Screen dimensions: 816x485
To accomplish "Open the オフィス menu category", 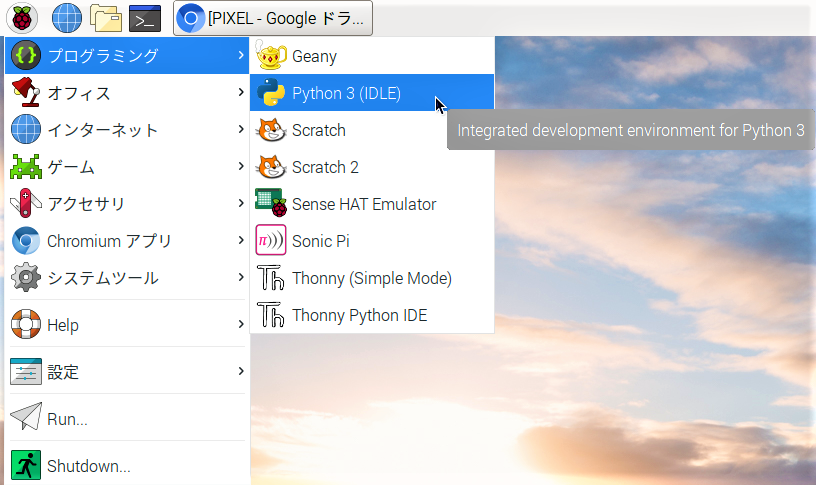I will coord(127,93).
